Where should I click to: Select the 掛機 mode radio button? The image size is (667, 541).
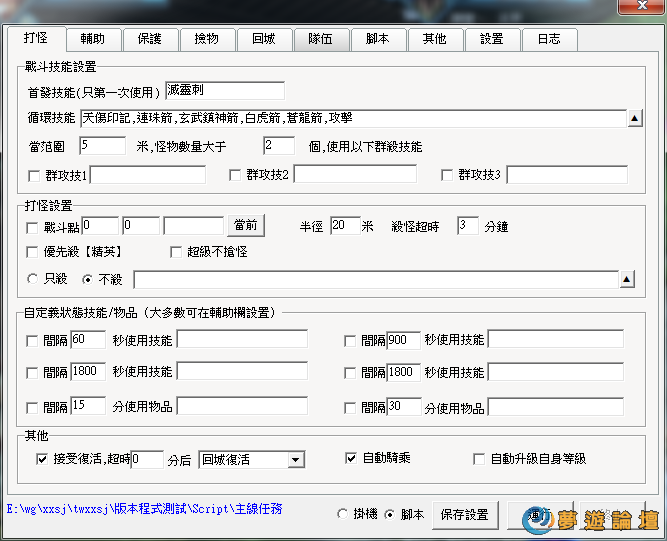tap(343, 514)
